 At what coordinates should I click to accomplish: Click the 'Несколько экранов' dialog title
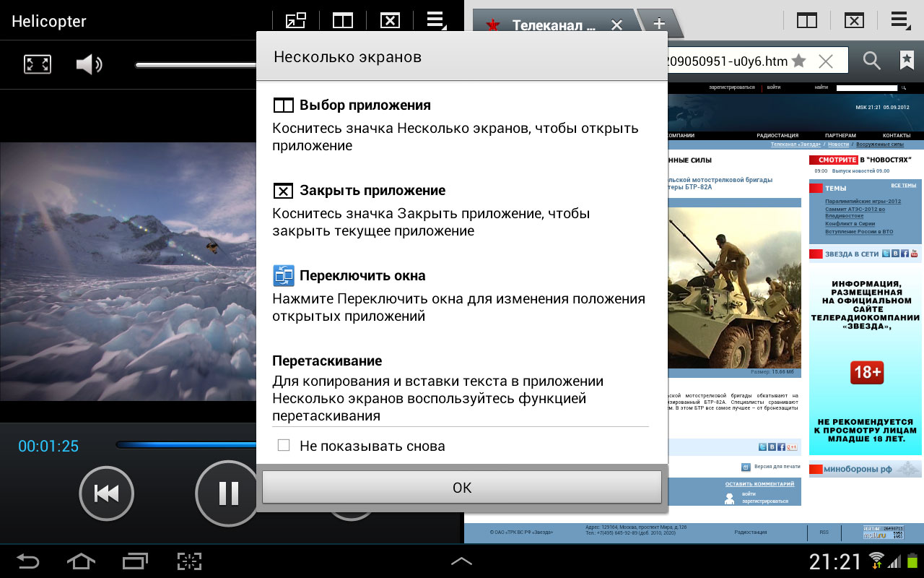347,57
